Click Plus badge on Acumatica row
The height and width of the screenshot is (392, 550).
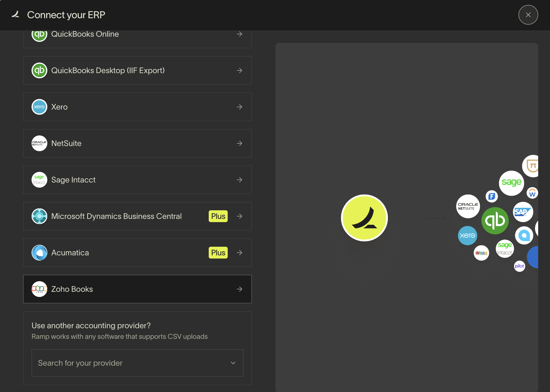218,253
